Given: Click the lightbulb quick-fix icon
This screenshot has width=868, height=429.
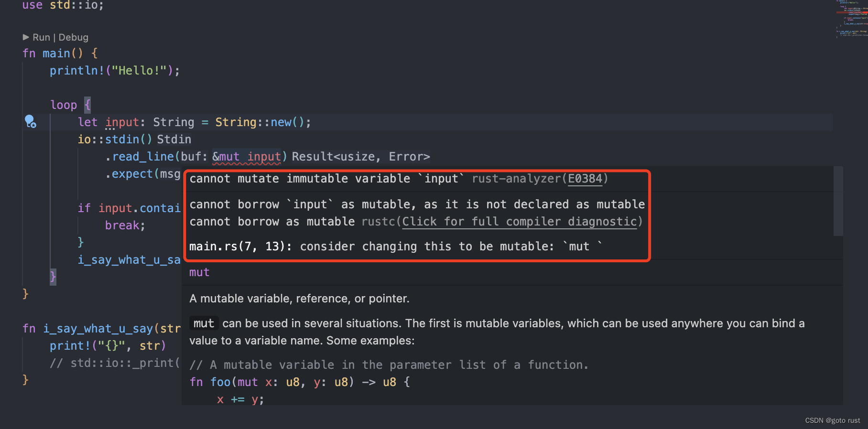Looking at the screenshot, I should click(30, 122).
